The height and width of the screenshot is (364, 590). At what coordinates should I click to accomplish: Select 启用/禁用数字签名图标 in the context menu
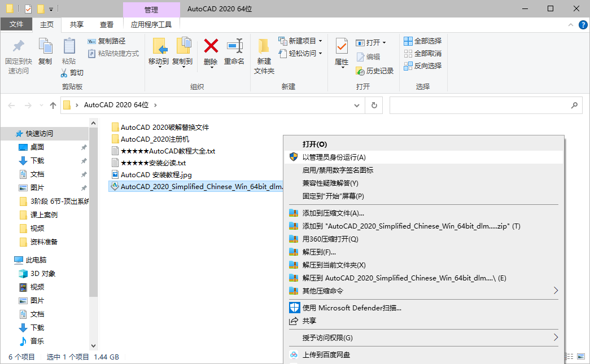(x=339, y=169)
